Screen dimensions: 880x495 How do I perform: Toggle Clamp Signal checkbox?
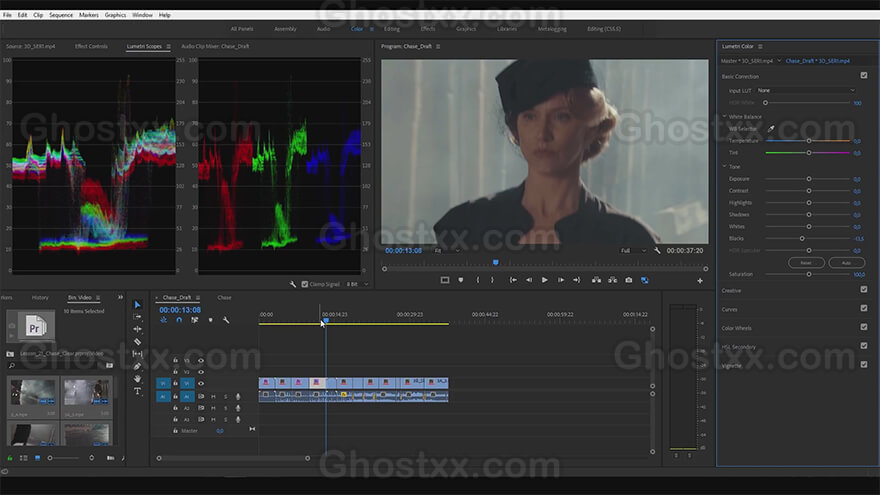pyautogui.click(x=305, y=284)
